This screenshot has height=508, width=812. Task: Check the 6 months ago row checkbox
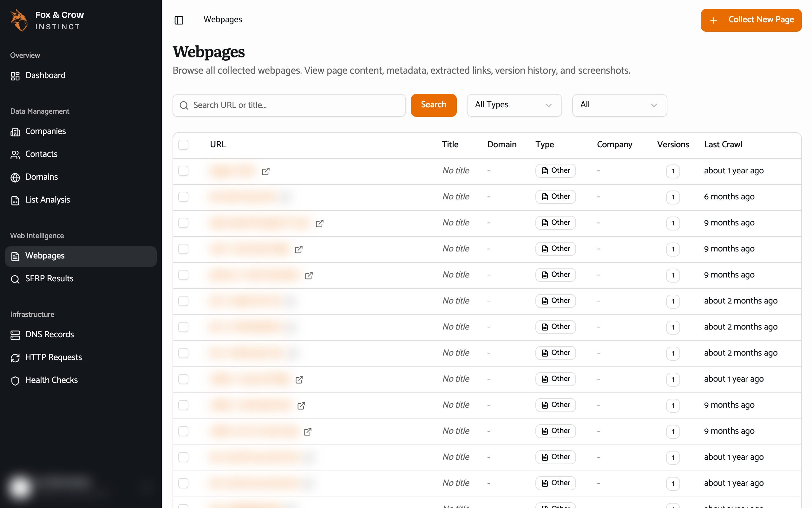coord(183,197)
